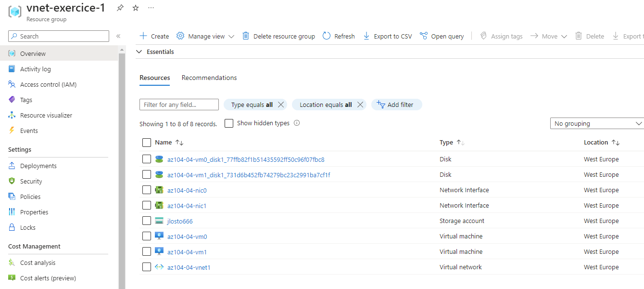Pin the vnet-exercice-1 resource group

click(120, 8)
